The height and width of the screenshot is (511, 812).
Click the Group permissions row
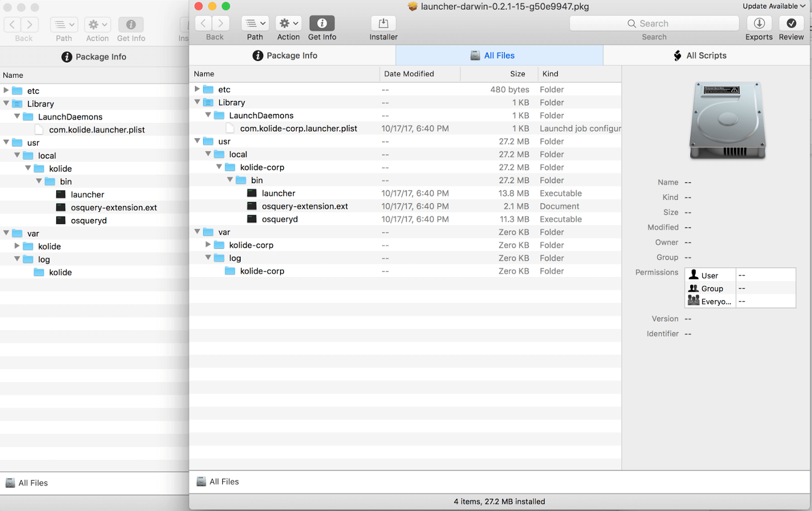[740, 288]
